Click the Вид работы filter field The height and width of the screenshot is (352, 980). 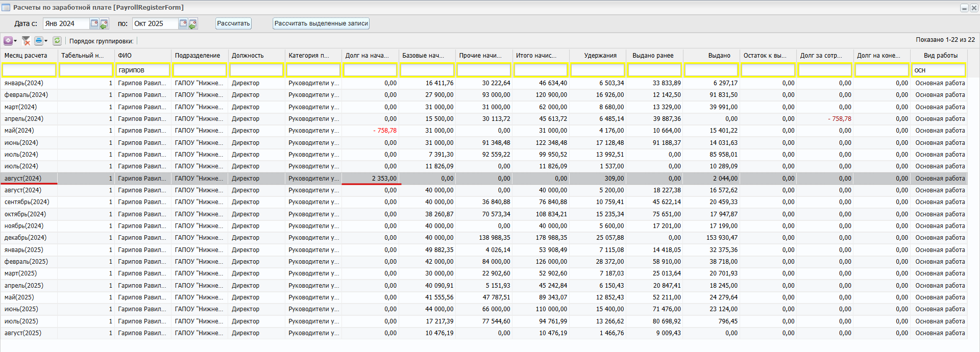click(x=939, y=70)
